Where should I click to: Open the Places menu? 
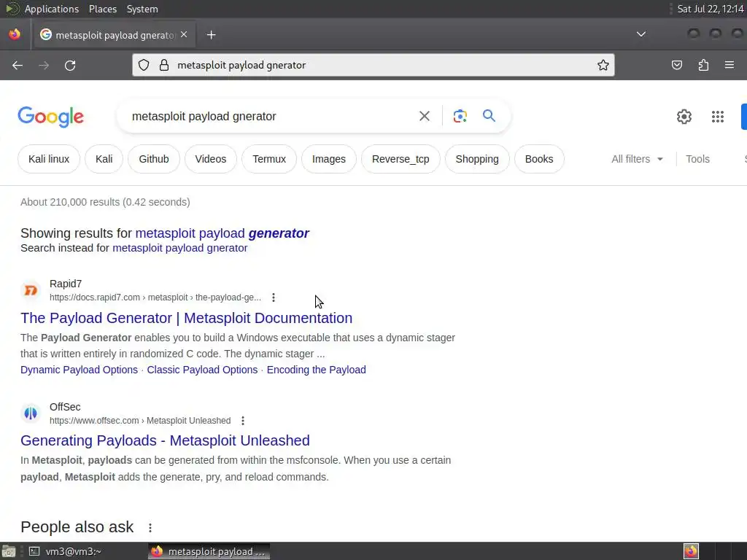click(x=102, y=9)
